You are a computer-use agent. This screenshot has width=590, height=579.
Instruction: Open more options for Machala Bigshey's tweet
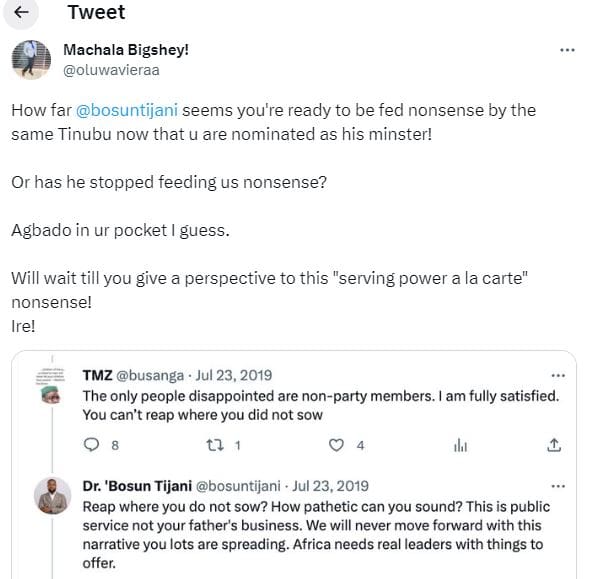pos(567,50)
